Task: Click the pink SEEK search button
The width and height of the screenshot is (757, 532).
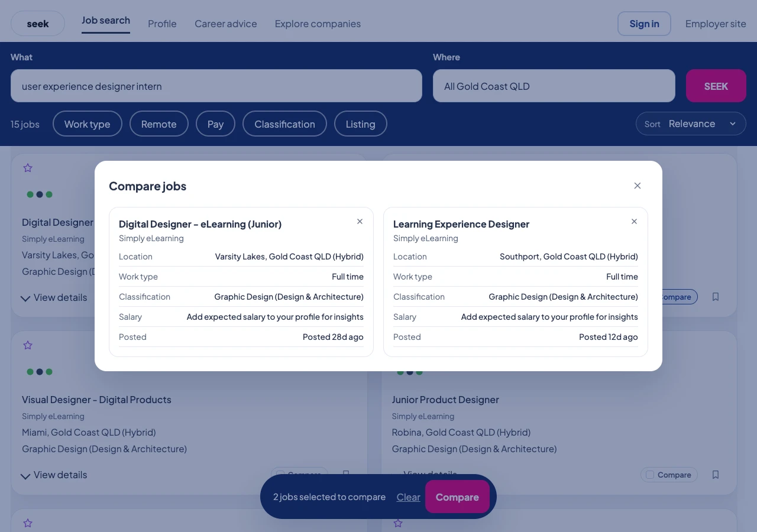Action: point(716,86)
